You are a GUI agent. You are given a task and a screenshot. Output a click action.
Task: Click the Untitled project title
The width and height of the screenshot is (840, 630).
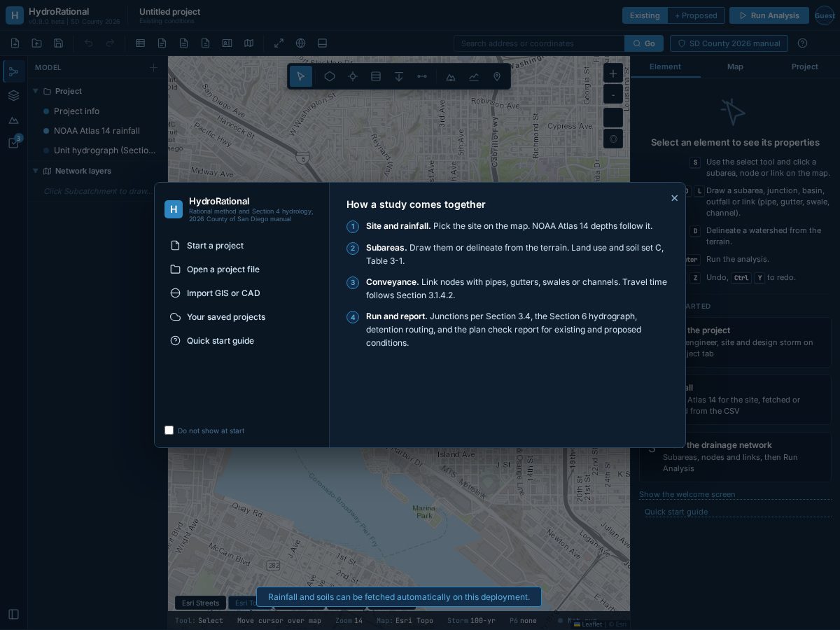click(x=169, y=11)
